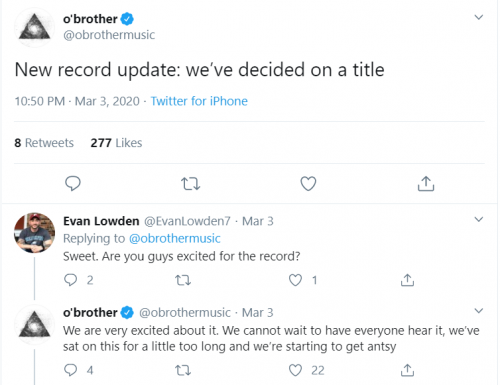Open the Twitter for iPhone link
The image size is (500, 385).
pyautogui.click(x=199, y=101)
